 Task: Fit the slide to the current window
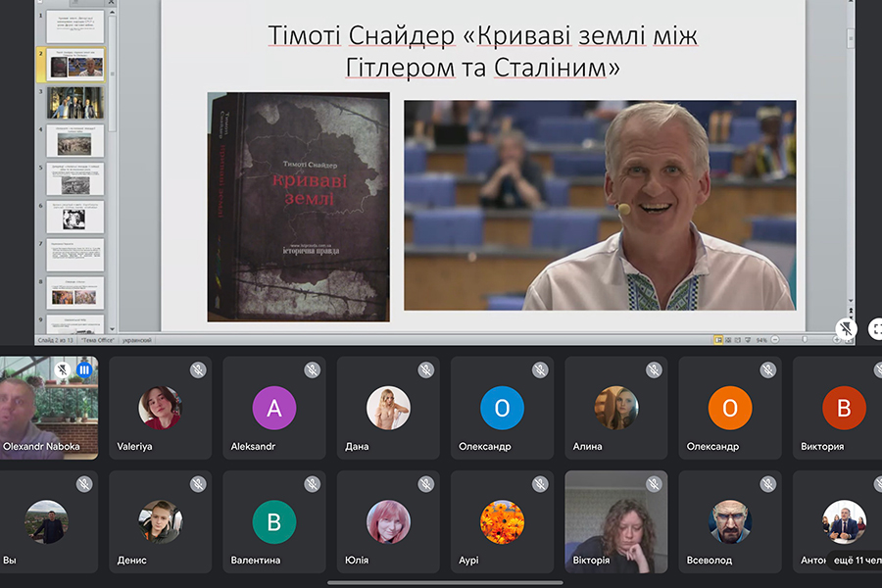[849, 340]
